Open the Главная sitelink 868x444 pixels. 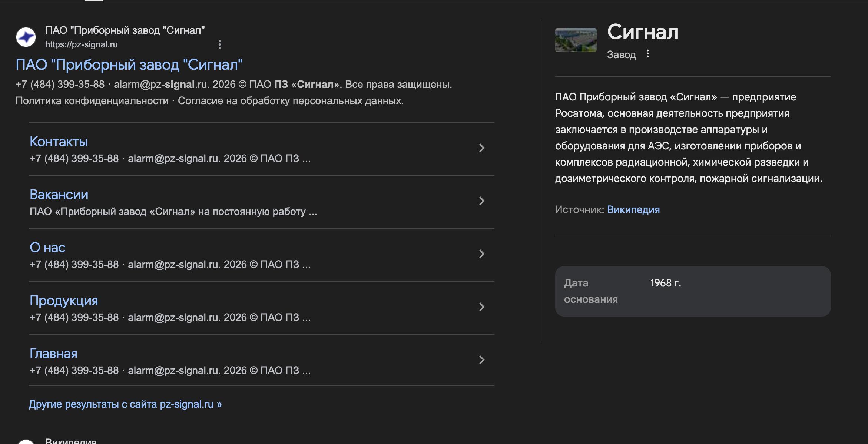point(53,354)
